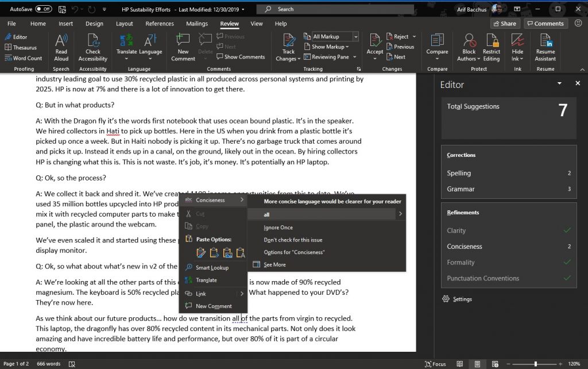Adjust the zoom slider handle
The width and height of the screenshot is (588, 369).
(x=536, y=364)
